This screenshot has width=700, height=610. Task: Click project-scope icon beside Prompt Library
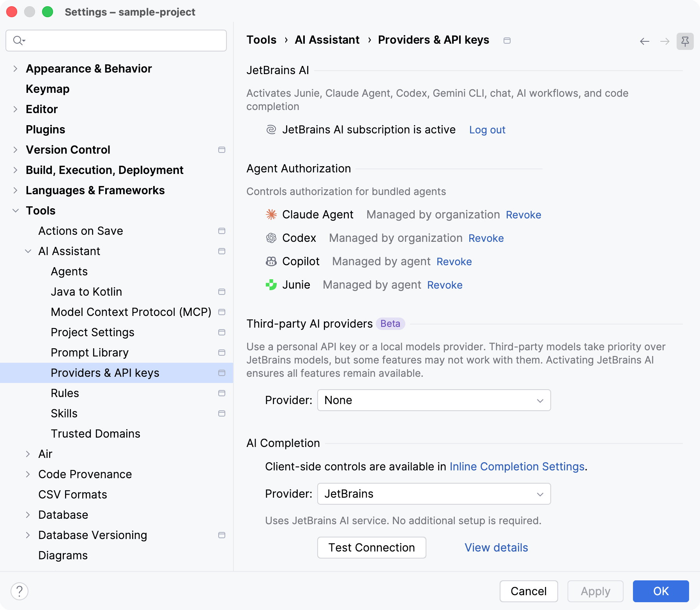click(x=222, y=353)
